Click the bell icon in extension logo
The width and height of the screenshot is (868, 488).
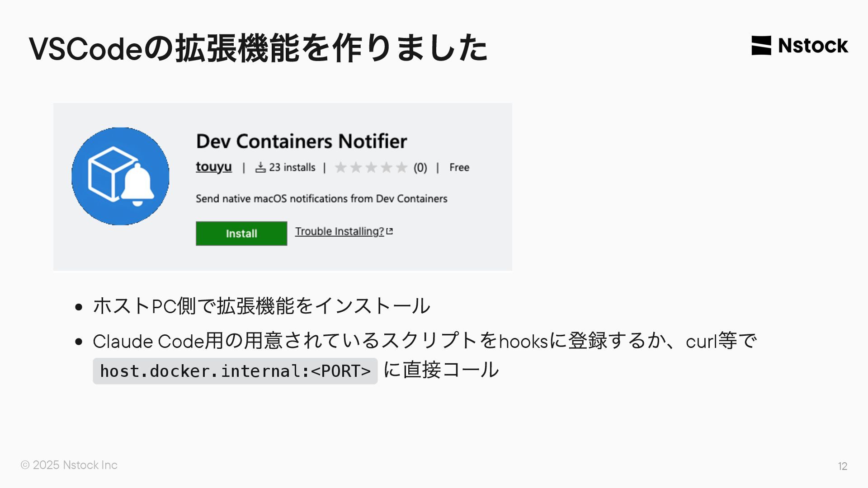pyautogui.click(x=137, y=184)
